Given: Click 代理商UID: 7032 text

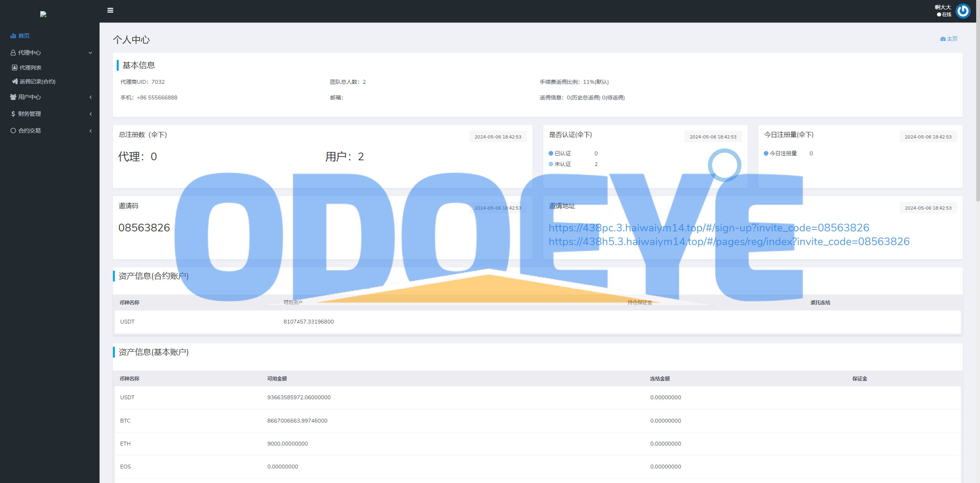Looking at the screenshot, I should (142, 82).
